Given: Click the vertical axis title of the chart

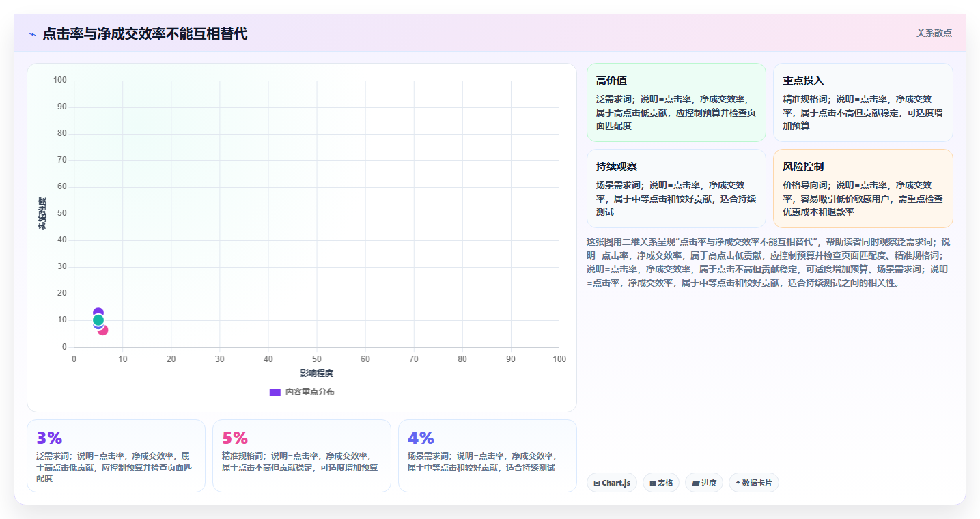Looking at the screenshot, I should click(x=42, y=213).
